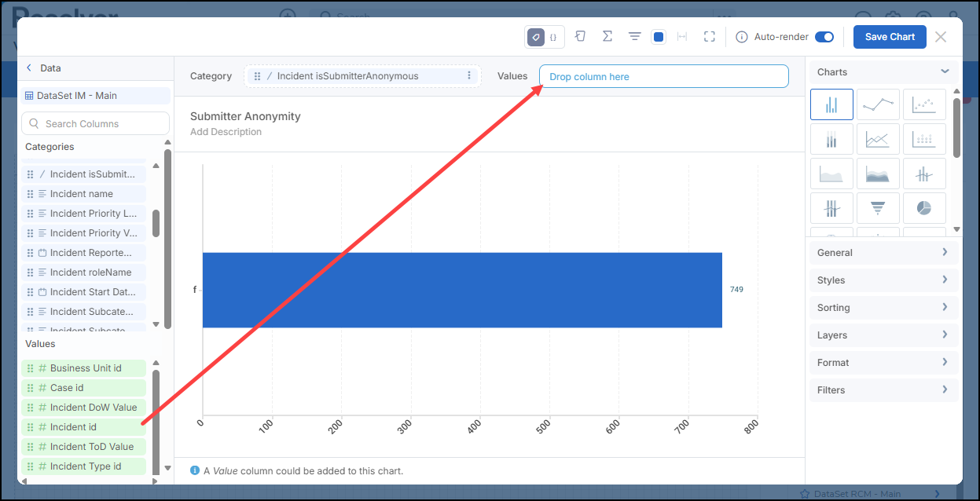The height and width of the screenshot is (501, 980).
Task: Click the Save Chart button
Action: coord(890,37)
